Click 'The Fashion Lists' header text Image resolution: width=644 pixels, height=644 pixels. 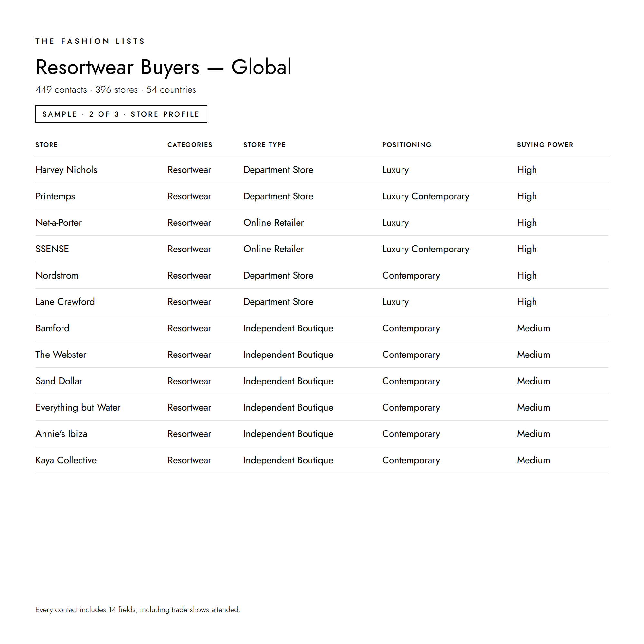click(x=90, y=41)
